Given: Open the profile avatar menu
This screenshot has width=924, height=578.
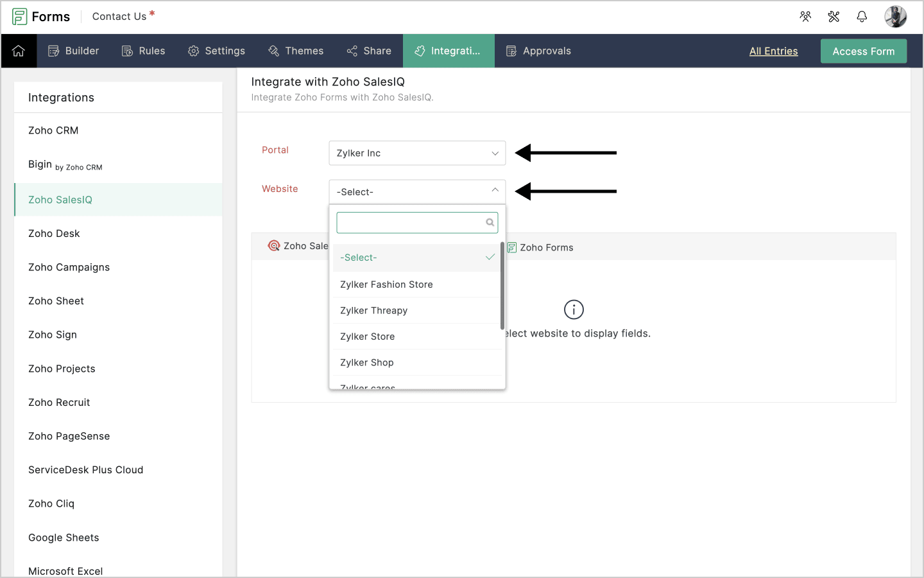Looking at the screenshot, I should (x=895, y=17).
